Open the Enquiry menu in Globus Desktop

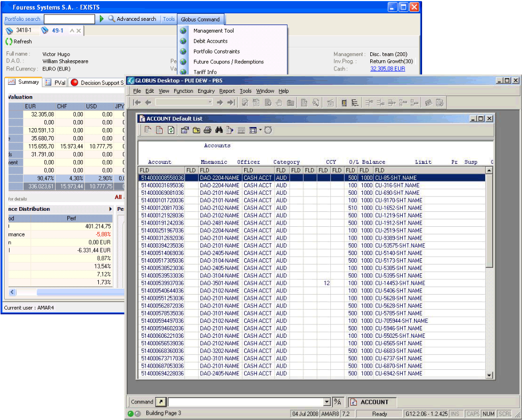tap(206, 91)
